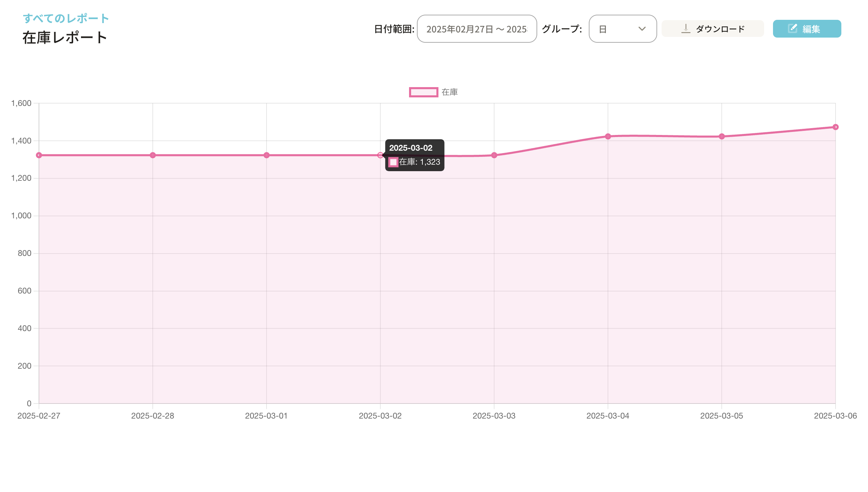Toggle the 在庫 legend color swatch
Viewport: 868px width, 492px height.
(x=423, y=92)
